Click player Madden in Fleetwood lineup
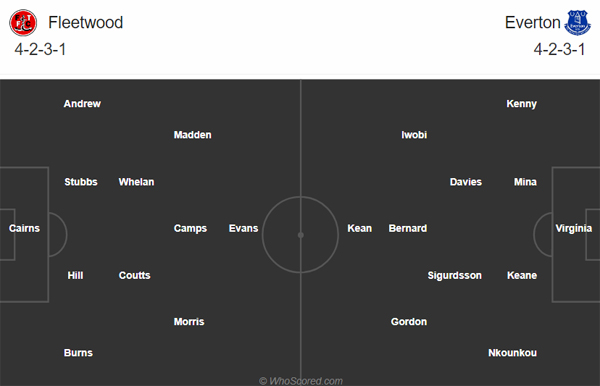This screenshot has height=386, width=600. (x=192, y=135)
